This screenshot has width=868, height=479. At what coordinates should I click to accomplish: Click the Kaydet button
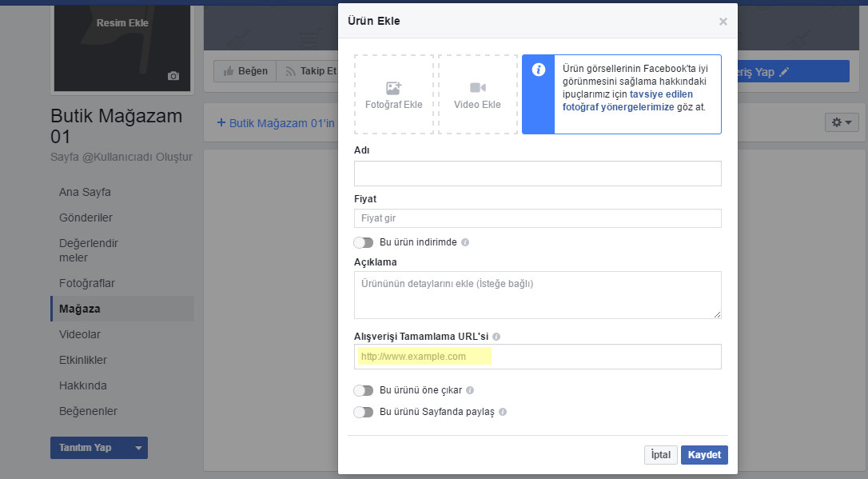pos(704,455)
